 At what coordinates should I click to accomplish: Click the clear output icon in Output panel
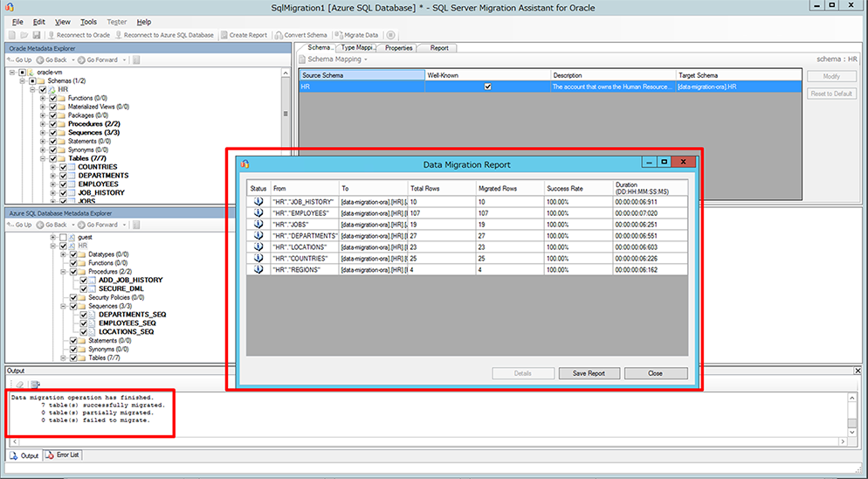(x=19, y=385)
